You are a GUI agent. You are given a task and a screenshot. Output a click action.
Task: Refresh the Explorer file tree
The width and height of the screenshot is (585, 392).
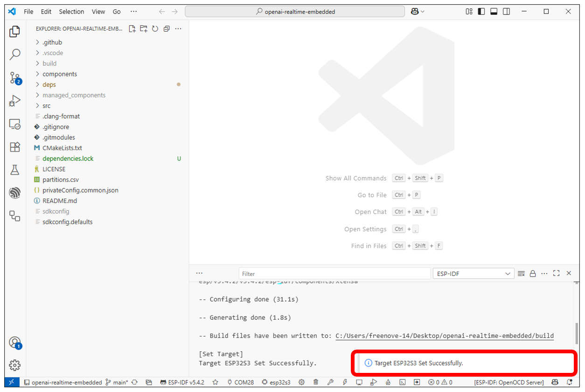tap(155, 29)
